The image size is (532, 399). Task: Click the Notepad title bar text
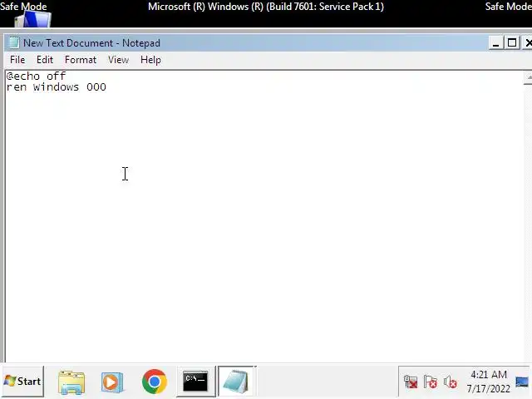[x=91, y=43]
